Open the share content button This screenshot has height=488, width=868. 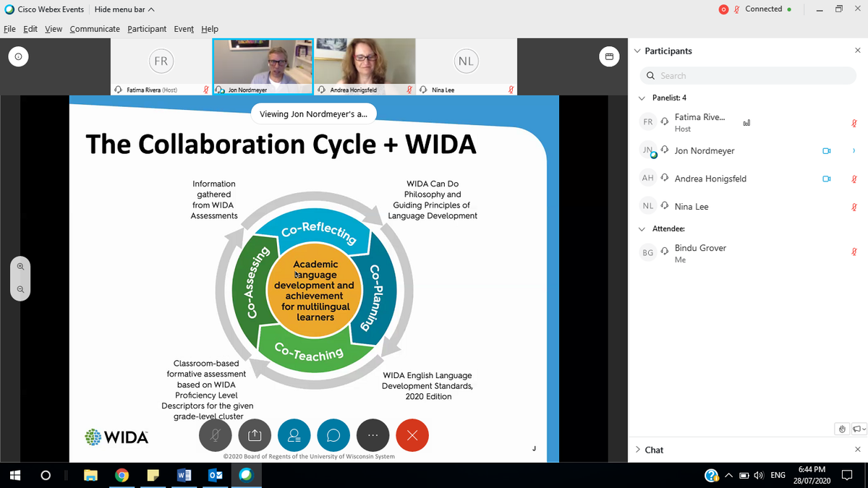(x=254, y=435)
